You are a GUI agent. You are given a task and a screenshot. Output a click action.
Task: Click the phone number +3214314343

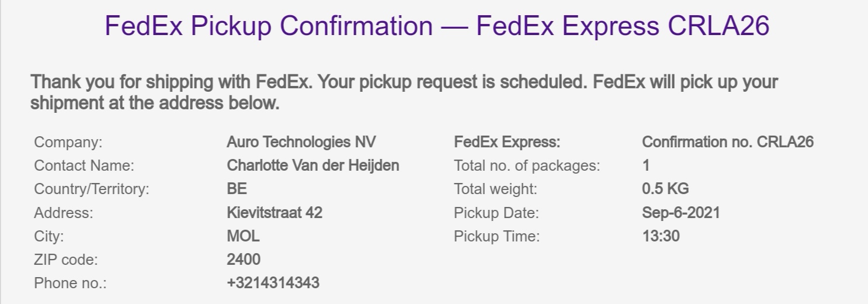coord(273,283)
